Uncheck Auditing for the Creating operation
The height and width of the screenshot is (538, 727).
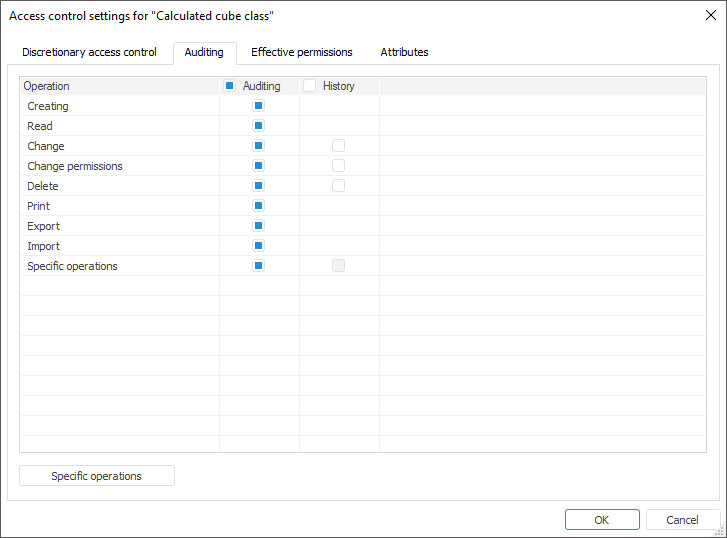pos(259,106)
